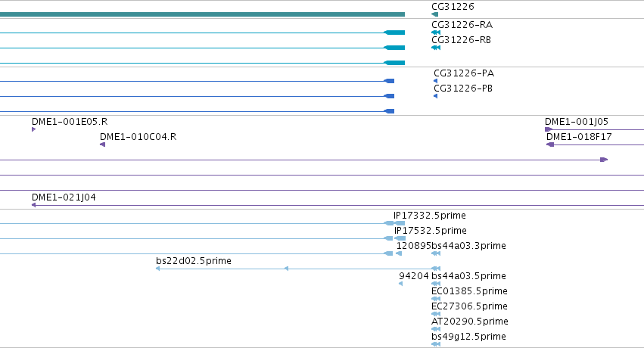Select the DME1-001J05 feature arrow glyph

549,129
